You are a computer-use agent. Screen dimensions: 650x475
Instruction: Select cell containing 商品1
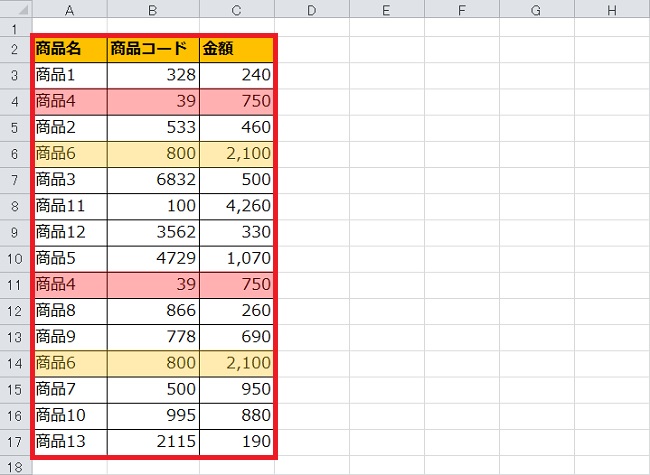pos(70,75)
